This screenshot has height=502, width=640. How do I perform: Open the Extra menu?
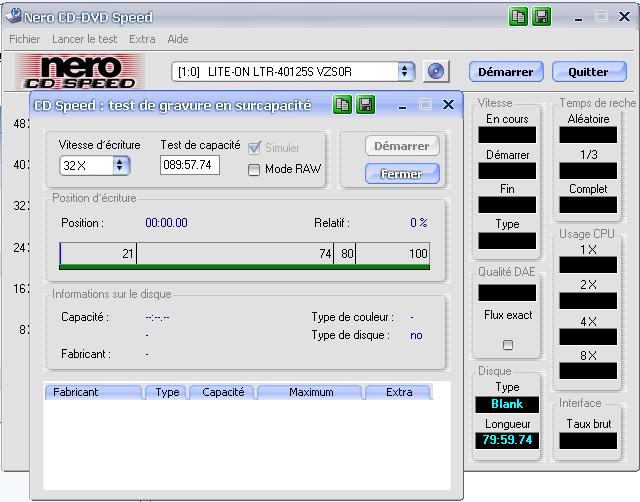[x=142, y=39]
